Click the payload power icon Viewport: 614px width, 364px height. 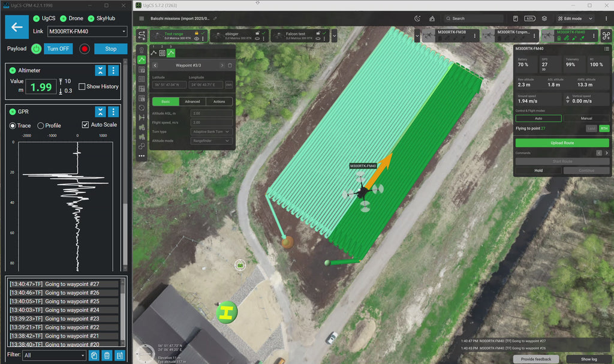pos(36,49)
